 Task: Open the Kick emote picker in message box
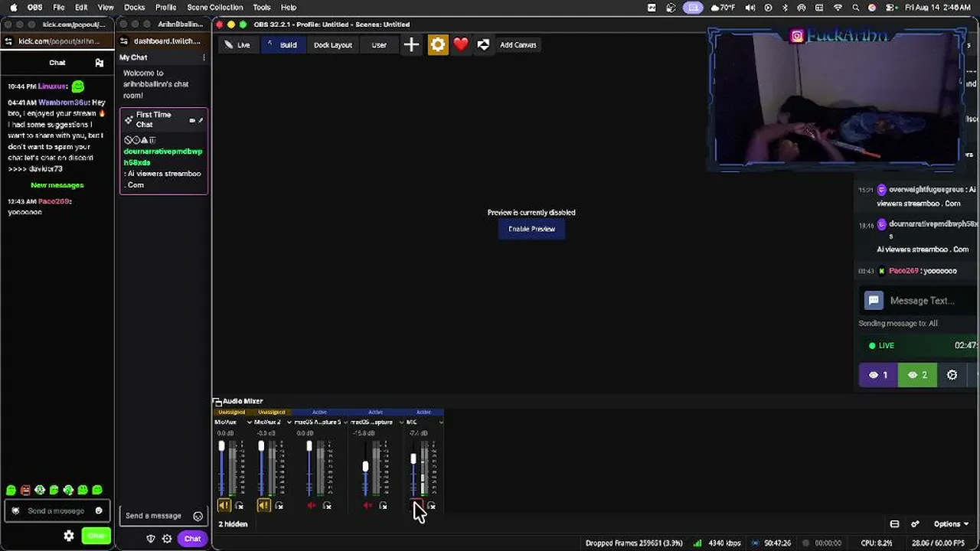point(99,511)
